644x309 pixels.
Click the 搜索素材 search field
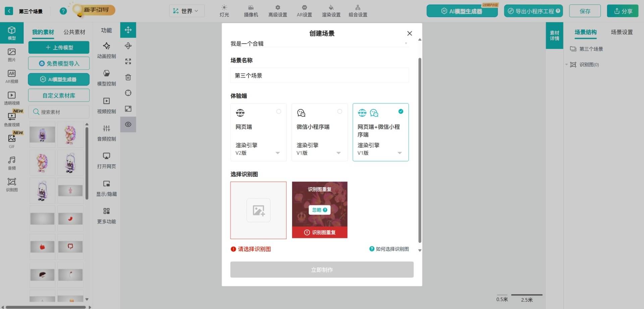coord(59,112)
